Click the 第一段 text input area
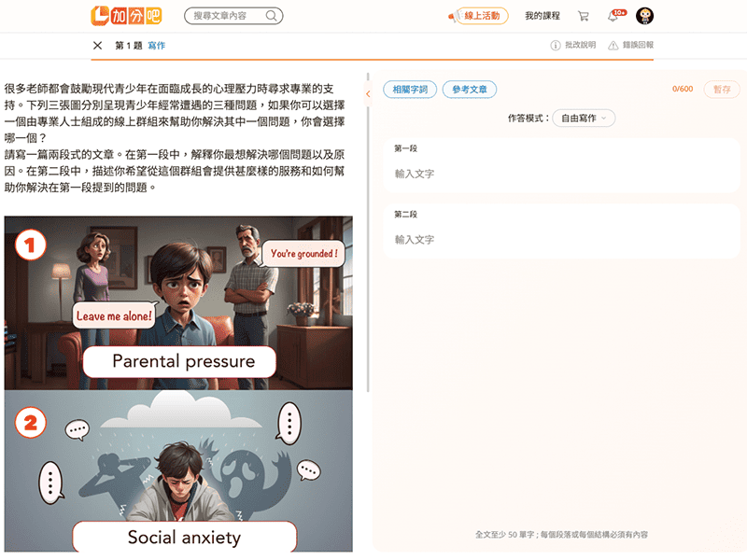The image size is (747, 560). (x=560, y=174)
